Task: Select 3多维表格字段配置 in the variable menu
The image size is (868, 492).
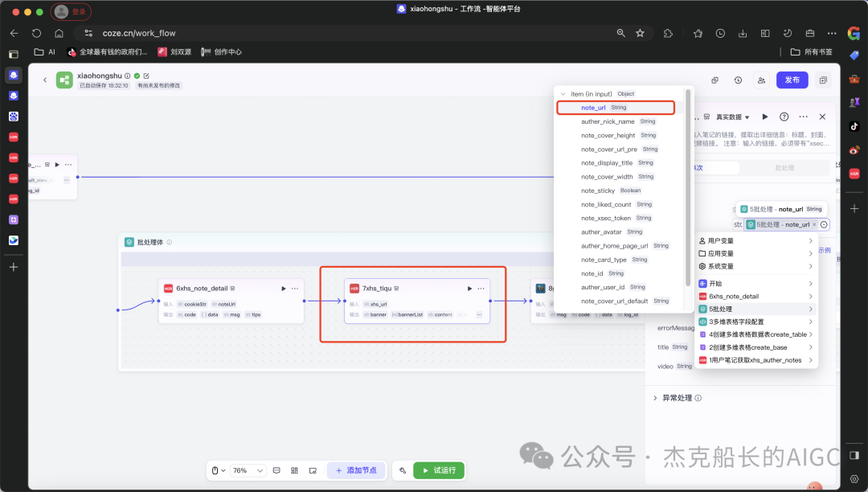Action: pos(756,322)
